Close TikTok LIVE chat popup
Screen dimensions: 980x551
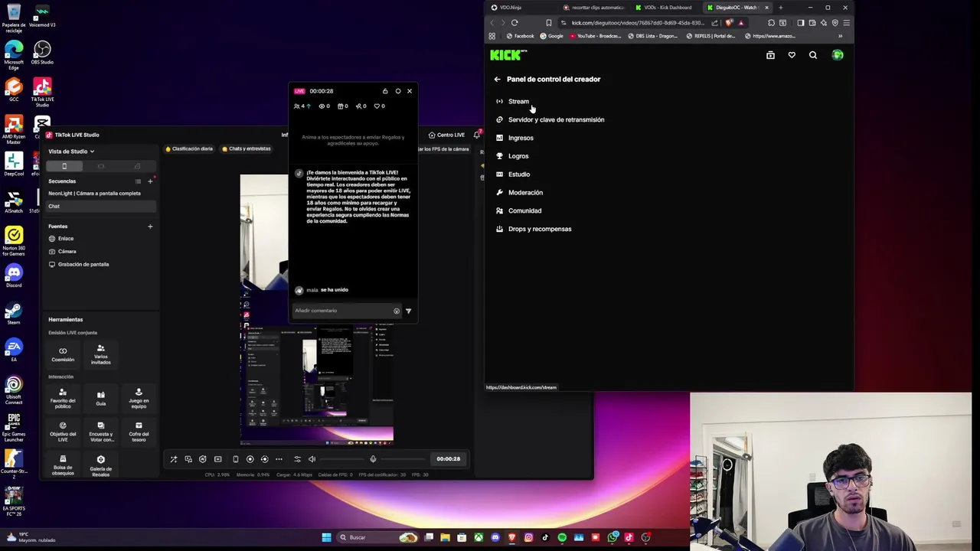coord(410,91)
